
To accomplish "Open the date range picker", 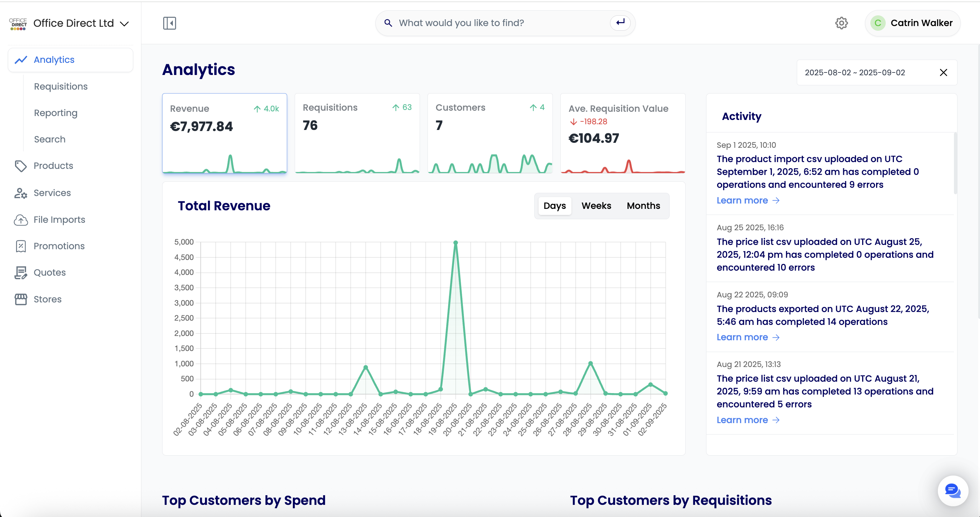I will point(854,73).
